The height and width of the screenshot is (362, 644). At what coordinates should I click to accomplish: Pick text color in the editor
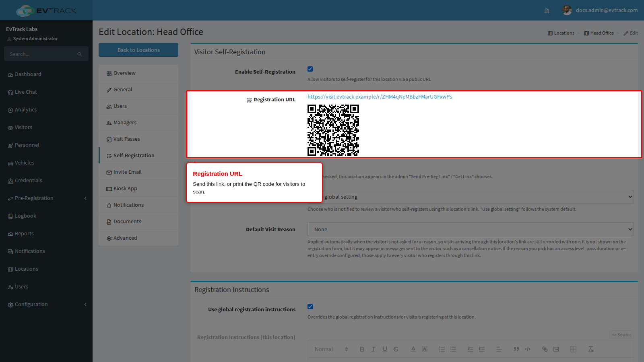click(x=413, y=349)
